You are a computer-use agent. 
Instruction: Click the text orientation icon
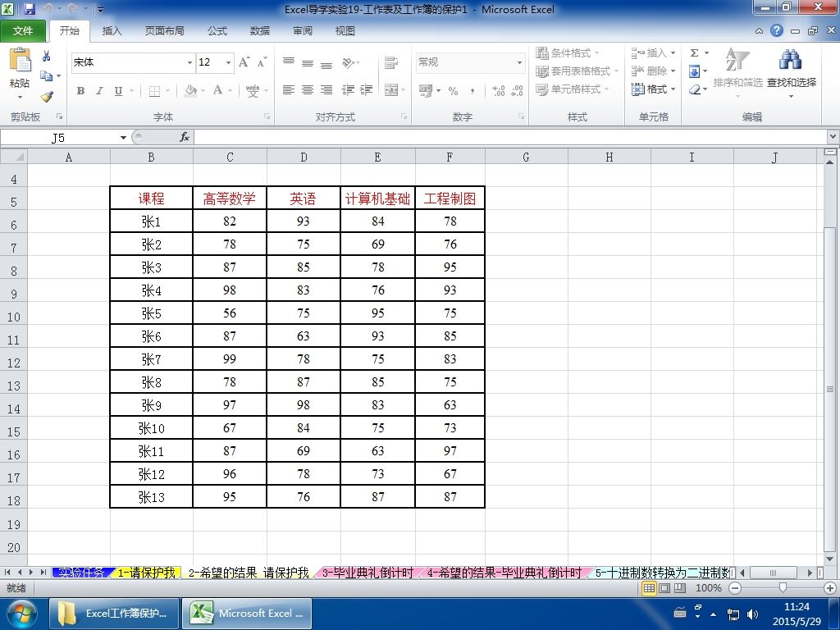pyautogui.click(x=348, y=63)
